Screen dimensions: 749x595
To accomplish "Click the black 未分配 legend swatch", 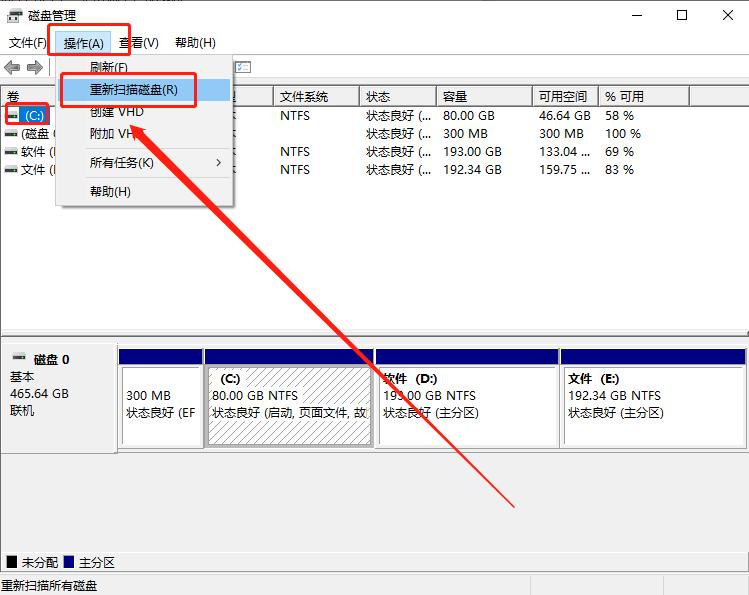I will (12, 562).
